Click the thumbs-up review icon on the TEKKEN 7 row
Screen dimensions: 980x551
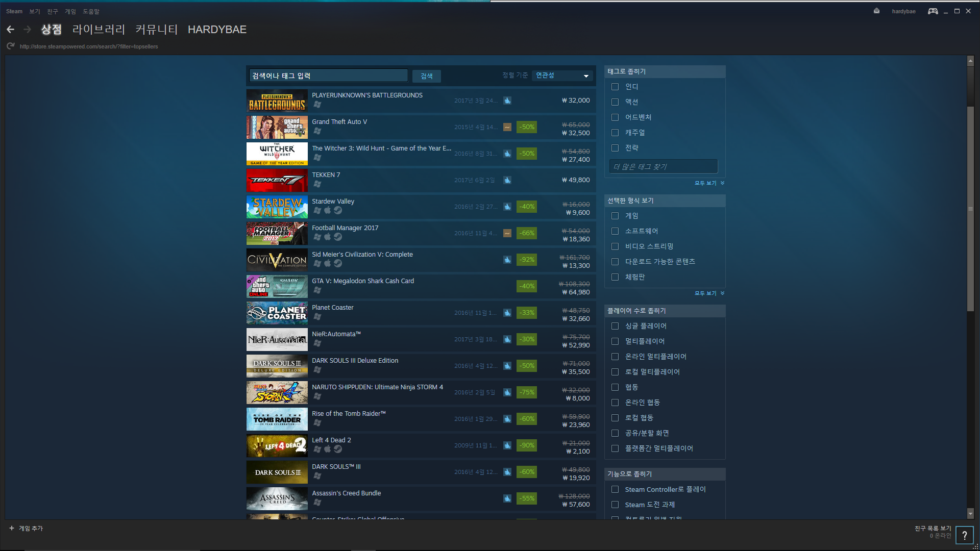click(x=507, y=180)
